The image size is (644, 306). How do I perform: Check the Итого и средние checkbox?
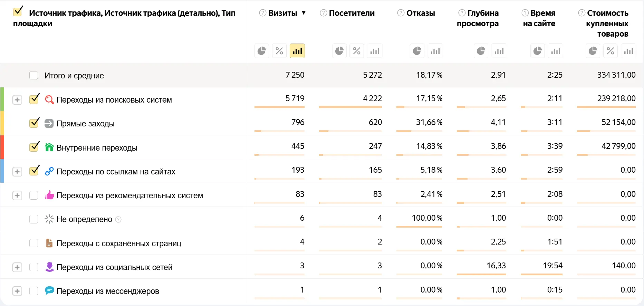[33, 75]
